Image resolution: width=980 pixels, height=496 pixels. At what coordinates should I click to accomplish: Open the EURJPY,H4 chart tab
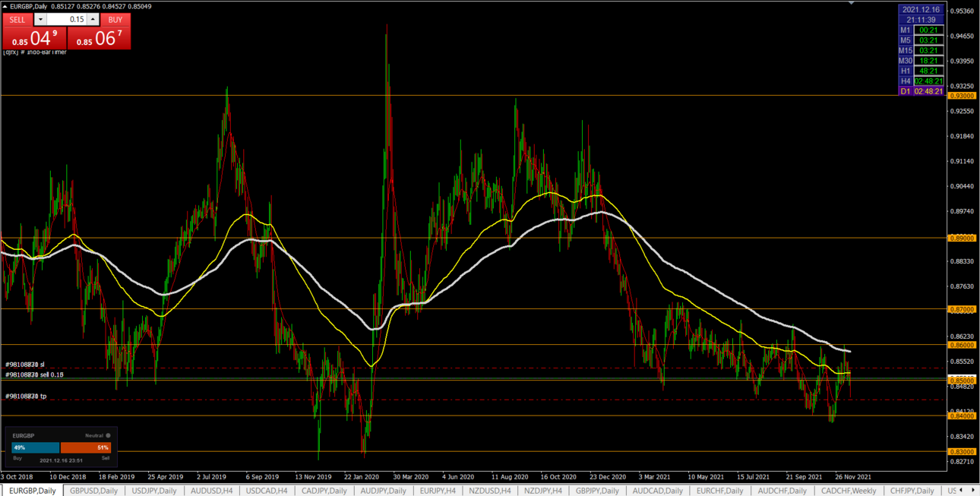[438, 491]
